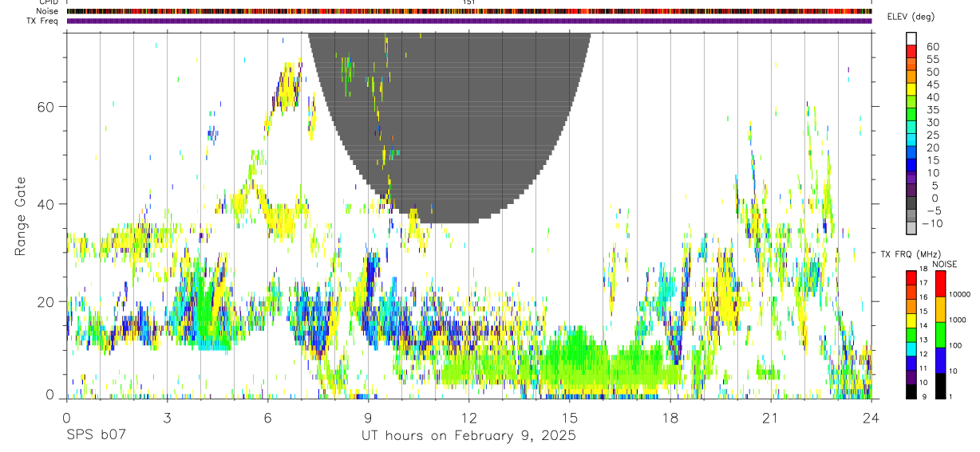Click the UT hours axis tick '3'
The width and height of the screenshot is (980, 452).
(167, 417)
